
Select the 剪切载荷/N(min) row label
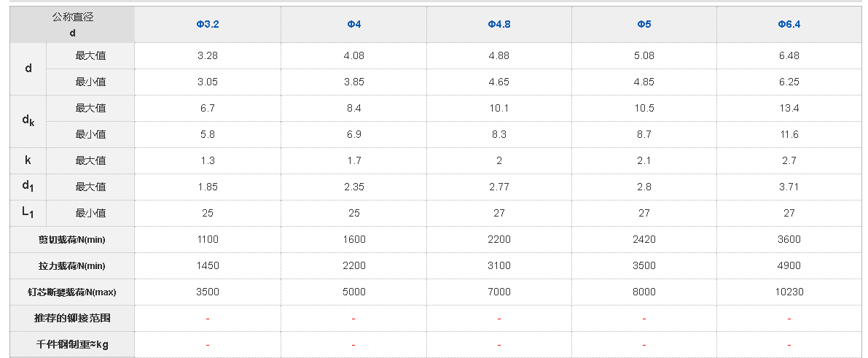point(72,239)
